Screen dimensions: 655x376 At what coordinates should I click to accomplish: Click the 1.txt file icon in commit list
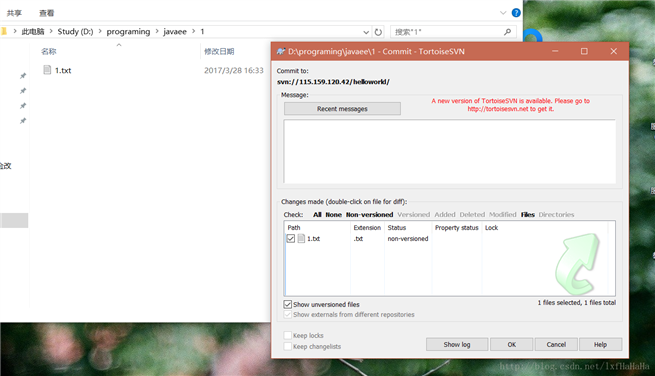(301, 239)
